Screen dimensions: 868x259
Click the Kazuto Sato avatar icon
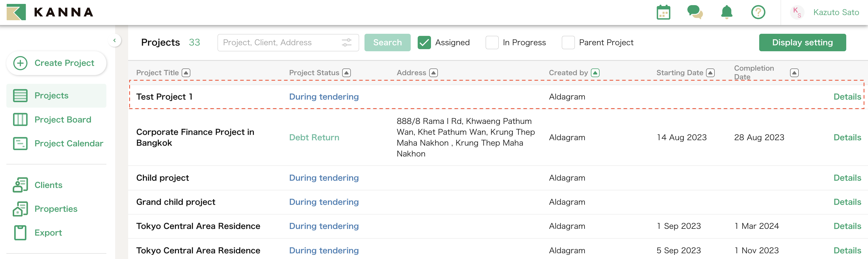click(797, 12)
